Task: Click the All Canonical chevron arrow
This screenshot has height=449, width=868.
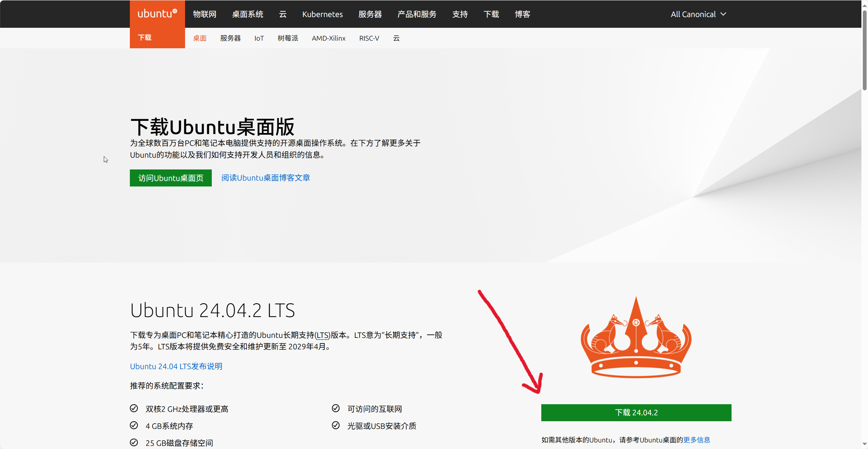Action: (723, 14)
